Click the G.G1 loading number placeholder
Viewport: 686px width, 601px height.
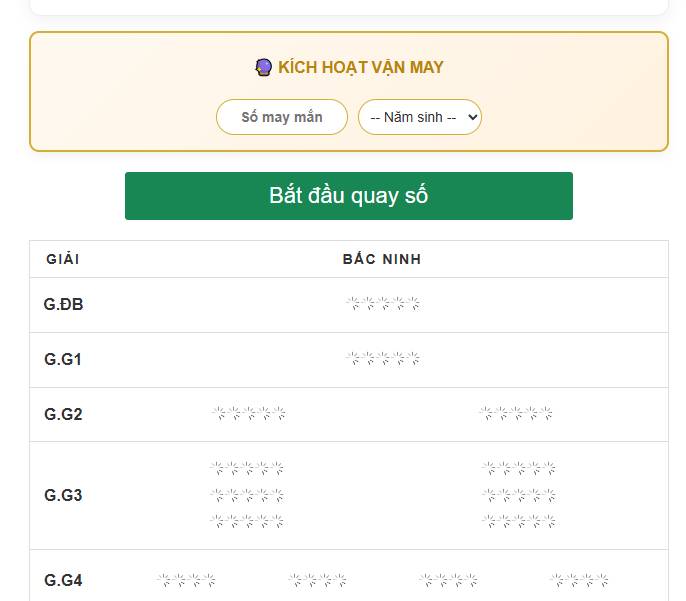(x=383, y=358)
